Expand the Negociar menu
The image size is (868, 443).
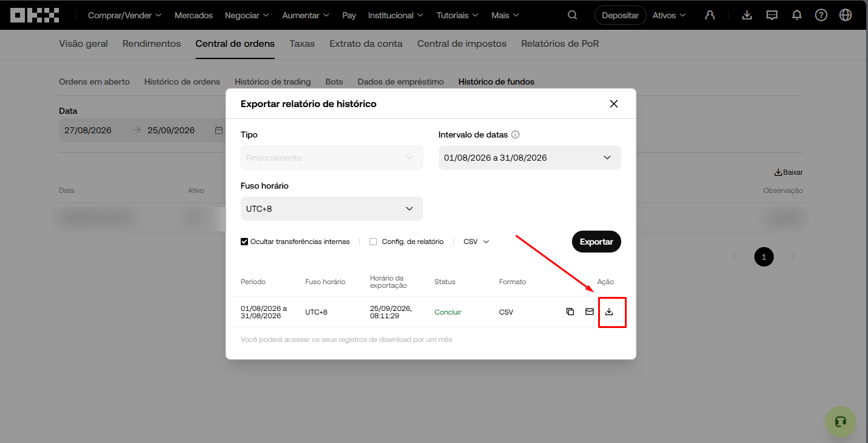click(x=247, y=15)
